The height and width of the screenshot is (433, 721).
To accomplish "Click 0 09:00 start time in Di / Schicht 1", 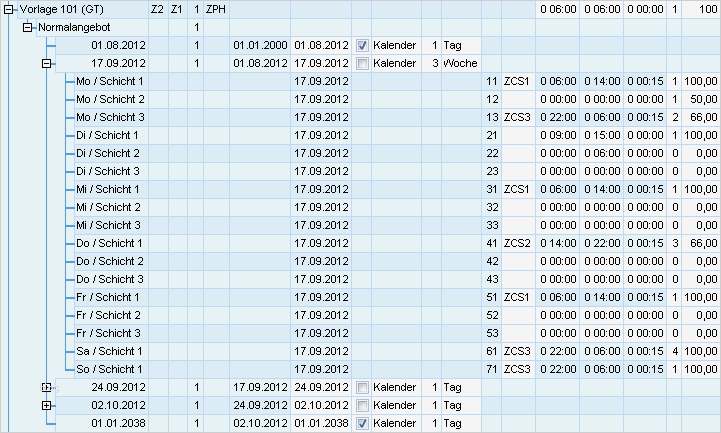I will [x=558, y=135].
